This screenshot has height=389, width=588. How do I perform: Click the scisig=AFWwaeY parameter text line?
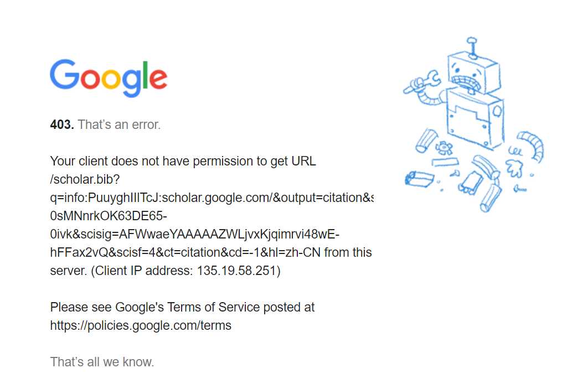195,234
